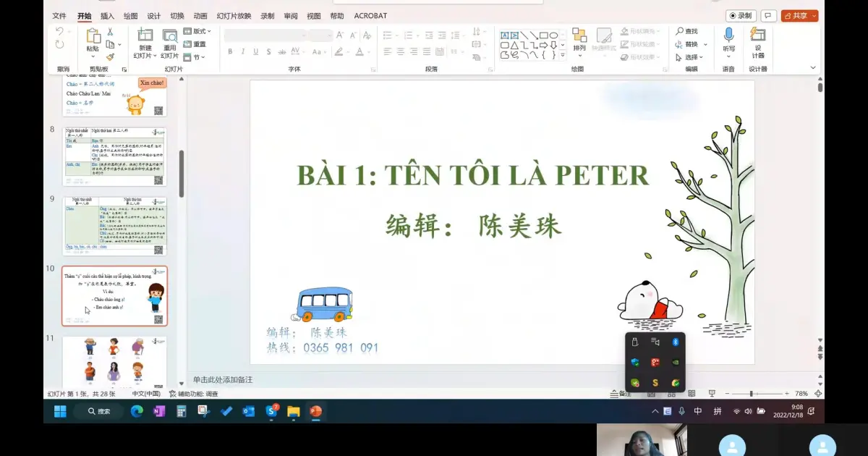Click the zoom slider in status bar
The height and width of the screenshot is (456, 868).
757,394
